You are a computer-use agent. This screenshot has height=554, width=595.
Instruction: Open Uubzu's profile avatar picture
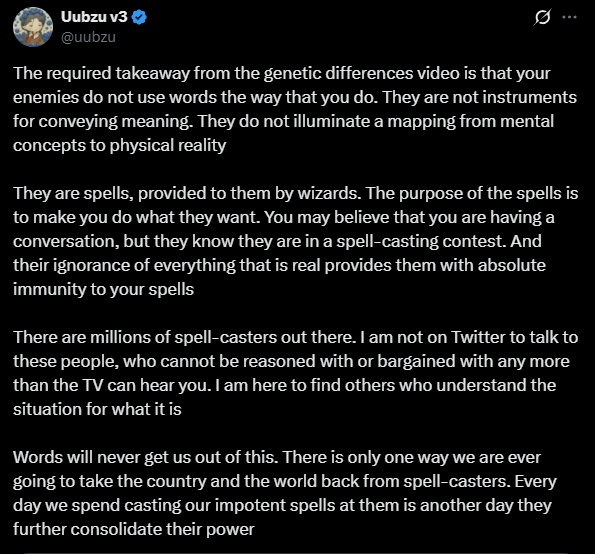[x=33, y=27]
